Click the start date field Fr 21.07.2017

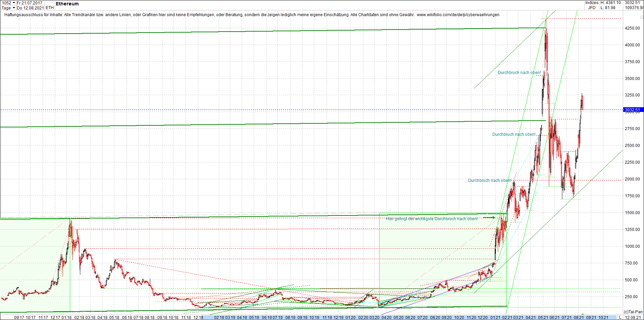(30, 3)
